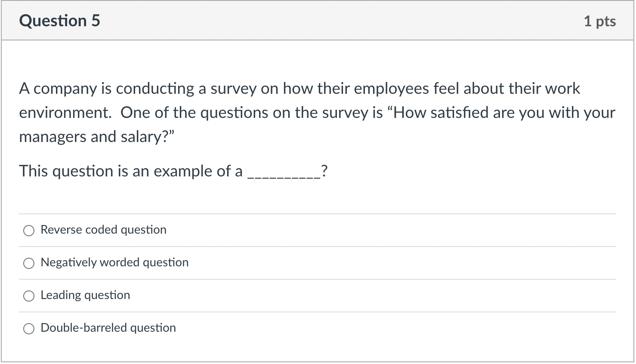Click the Negatively worded question answer label
The image size is (636, 364).
tap(114, 262)
